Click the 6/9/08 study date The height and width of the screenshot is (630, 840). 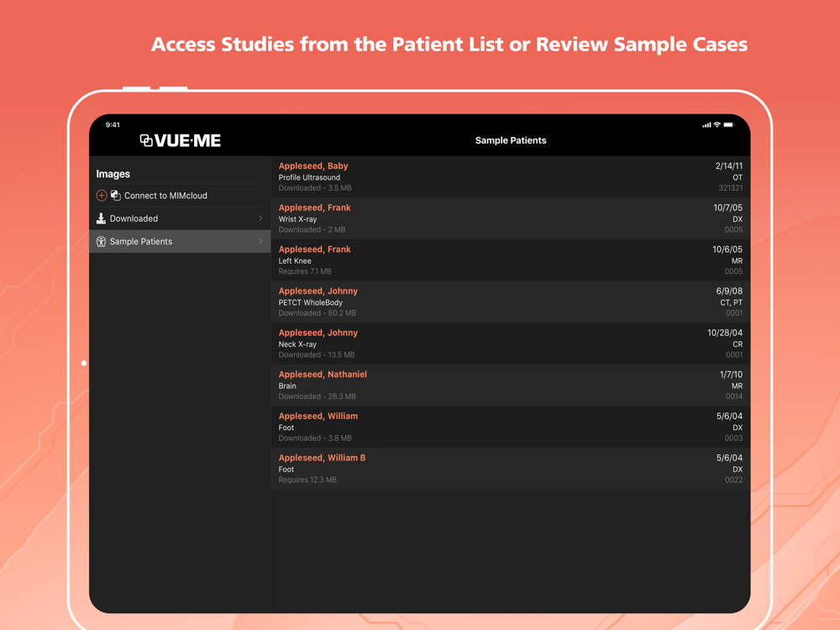[x=729, y=291]
